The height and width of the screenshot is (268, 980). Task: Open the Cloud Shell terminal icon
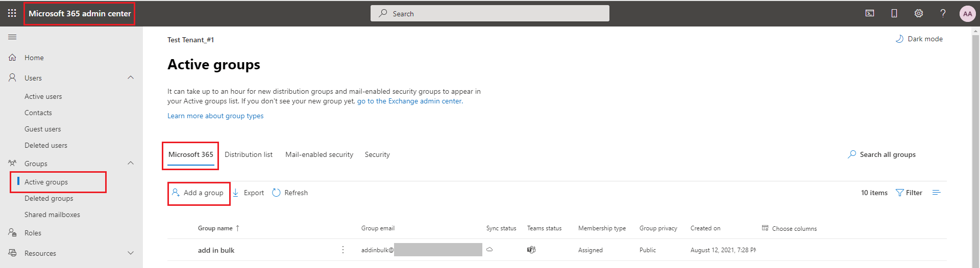(870, 14)
